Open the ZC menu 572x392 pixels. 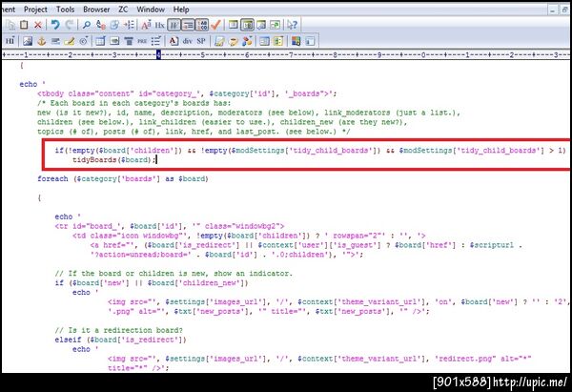click(x=123, y=10)
